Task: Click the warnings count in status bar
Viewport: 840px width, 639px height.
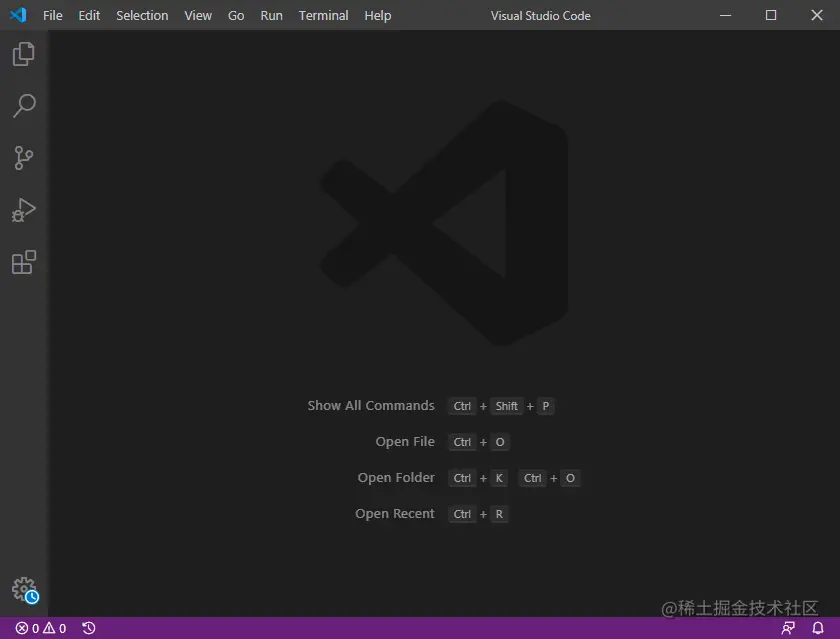Action: point(55,628)
